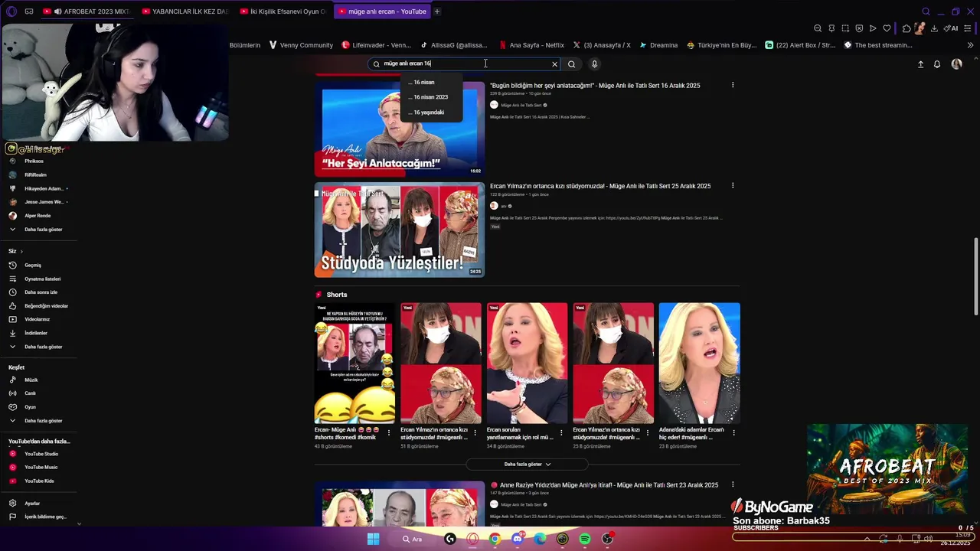This screenshot has width=980, height=551.
Task: Open the 'Ercan- Müge Anlı' comedy Short thumbnail
Action: tap(354, 363)
